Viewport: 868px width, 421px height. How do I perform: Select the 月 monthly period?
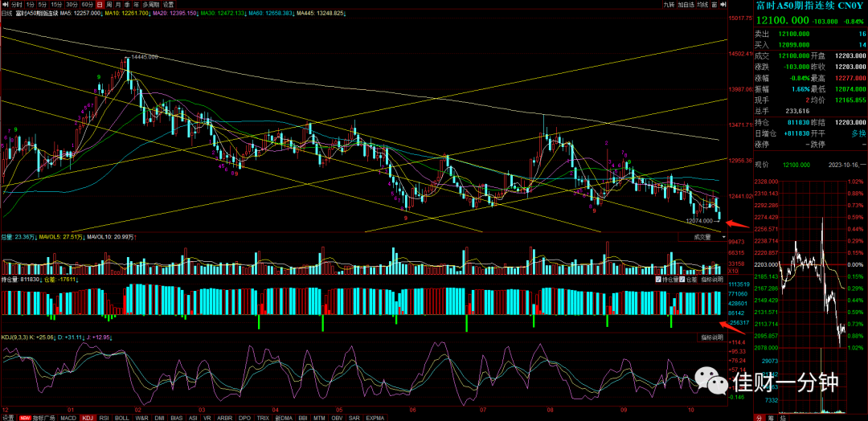coord(118,4)
